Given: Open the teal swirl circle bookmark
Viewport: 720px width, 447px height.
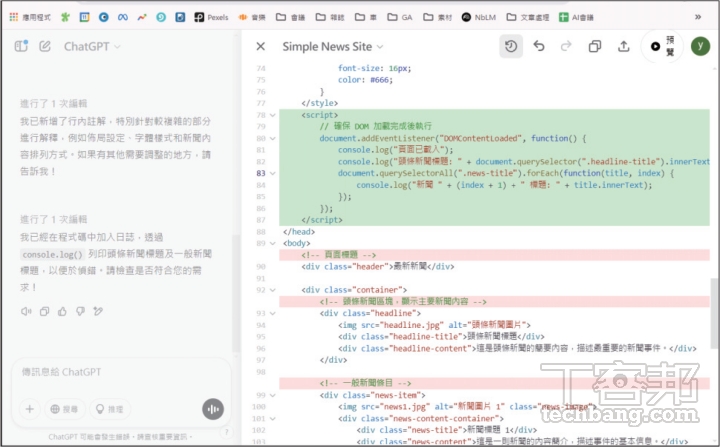Looking at the screenshot, I should (x=161, y=17).
